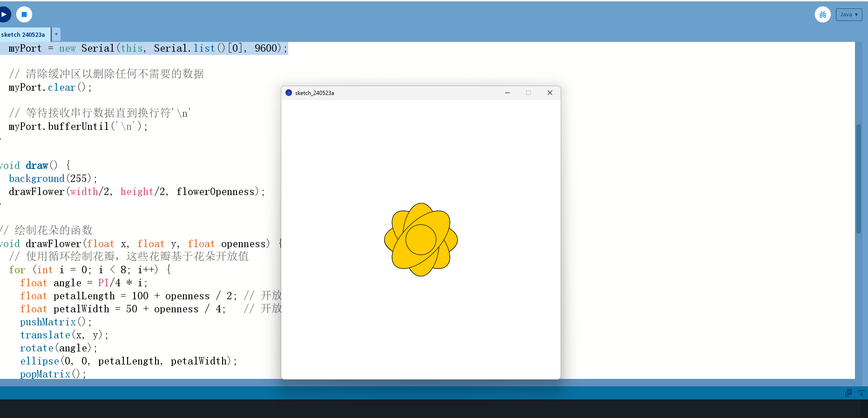Click the background(255) statement
868x418 pixels.
53,179
